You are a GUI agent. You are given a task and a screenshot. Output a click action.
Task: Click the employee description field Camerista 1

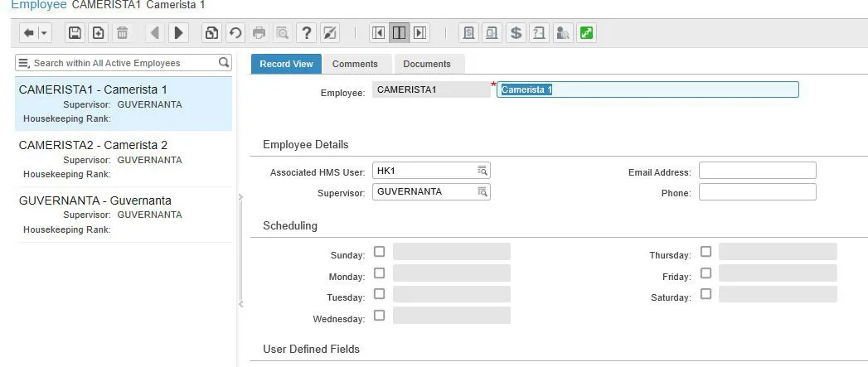[647, 89]
